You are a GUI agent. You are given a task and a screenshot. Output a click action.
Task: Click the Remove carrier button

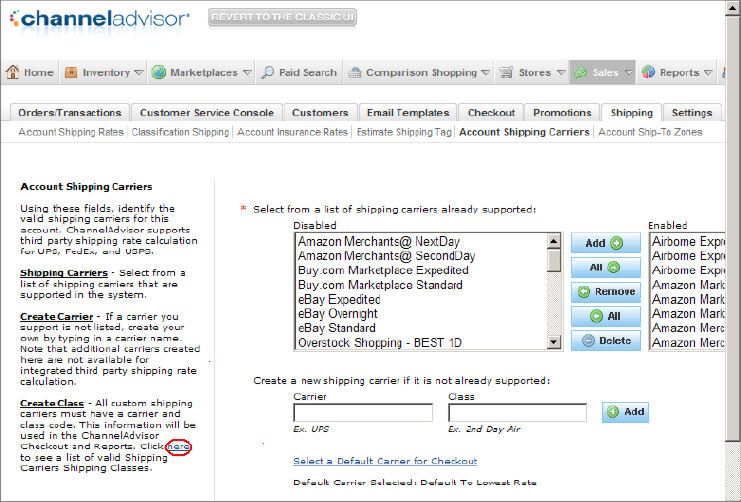(x=605, y=292)
